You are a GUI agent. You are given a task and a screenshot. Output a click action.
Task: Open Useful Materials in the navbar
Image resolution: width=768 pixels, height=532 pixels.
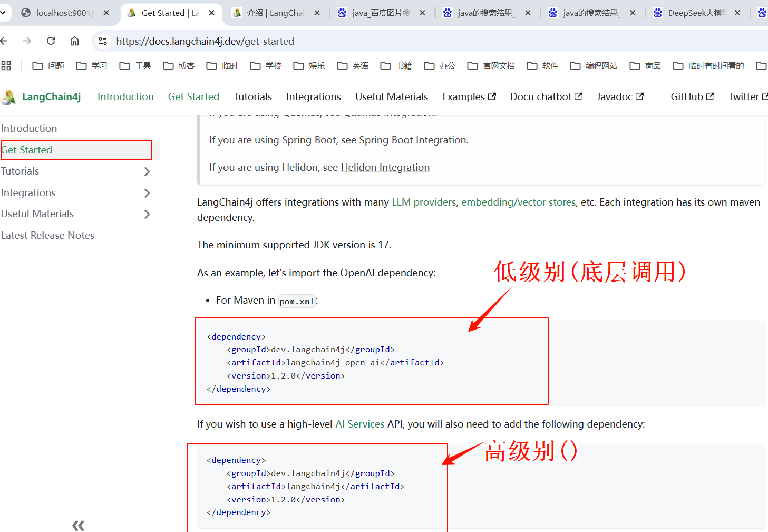[392, 96]
